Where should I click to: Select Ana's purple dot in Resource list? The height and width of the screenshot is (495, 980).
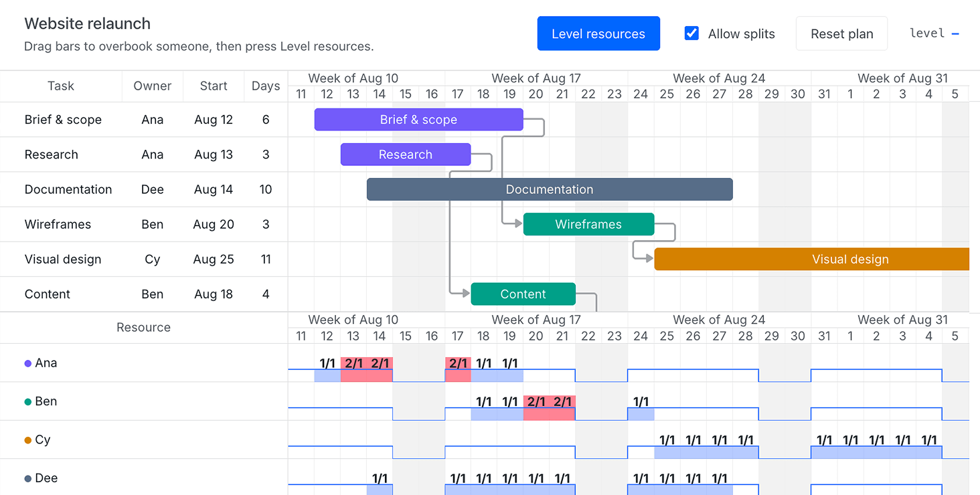[28, 363]
